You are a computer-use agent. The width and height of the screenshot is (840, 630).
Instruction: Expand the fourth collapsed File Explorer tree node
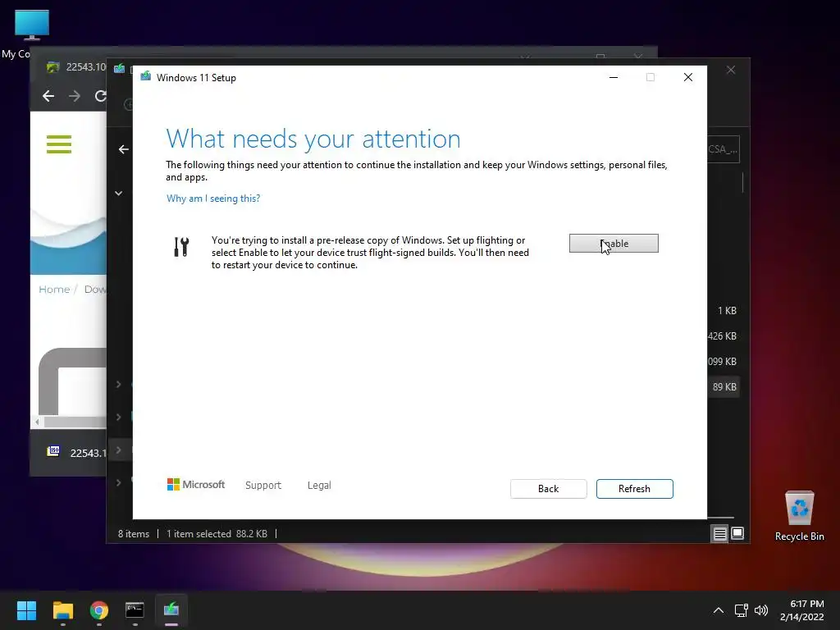click(x=118, y=482)
